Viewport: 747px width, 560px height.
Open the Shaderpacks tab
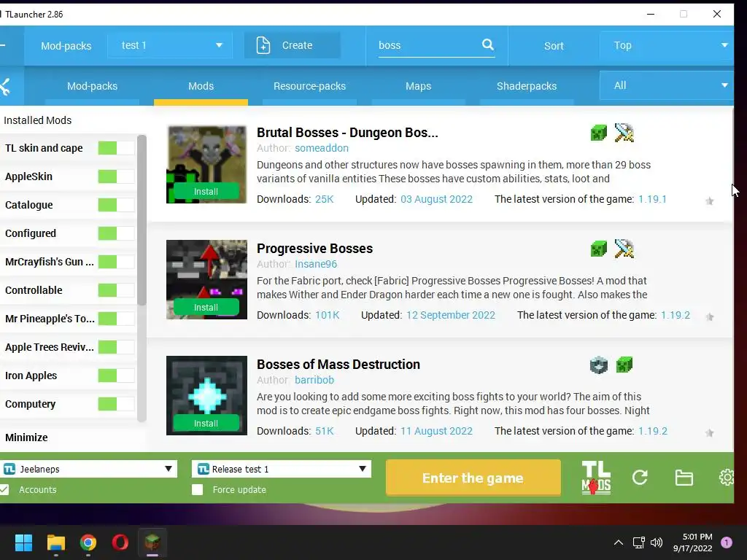click(x=527, y=86)
